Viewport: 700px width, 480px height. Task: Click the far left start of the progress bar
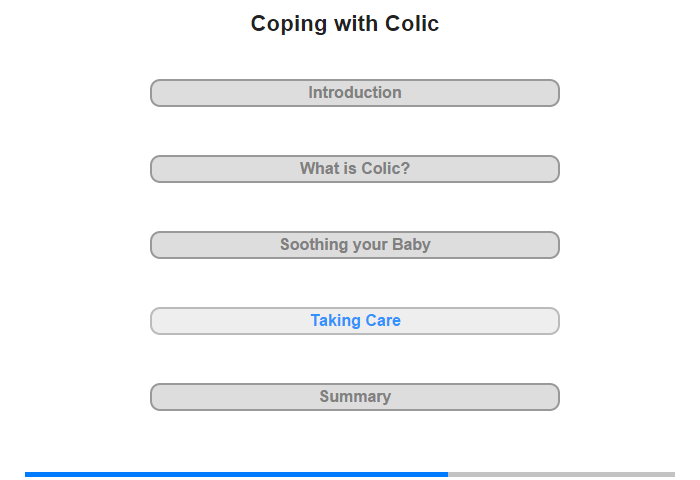[x=26, y=474]
